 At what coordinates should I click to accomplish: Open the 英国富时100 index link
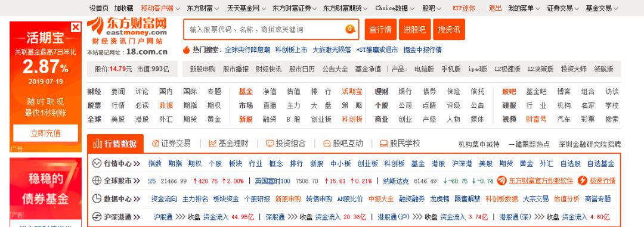coord(273,181)
